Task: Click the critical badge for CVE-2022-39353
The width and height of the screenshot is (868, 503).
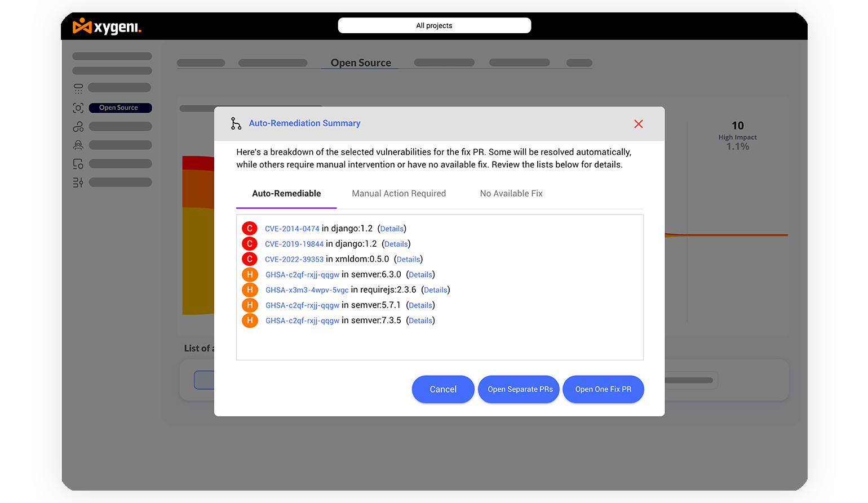Action: pyautogui.click(x=250, y=259)
